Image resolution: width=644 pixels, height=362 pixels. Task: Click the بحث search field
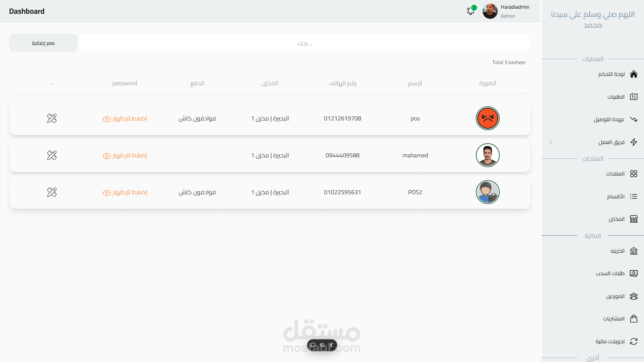coord(304,43)
